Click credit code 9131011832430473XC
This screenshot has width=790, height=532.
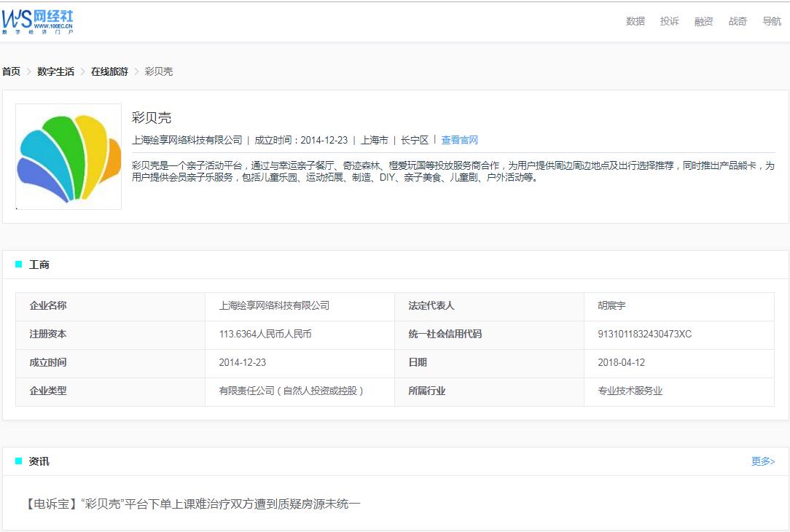[644, 334]
